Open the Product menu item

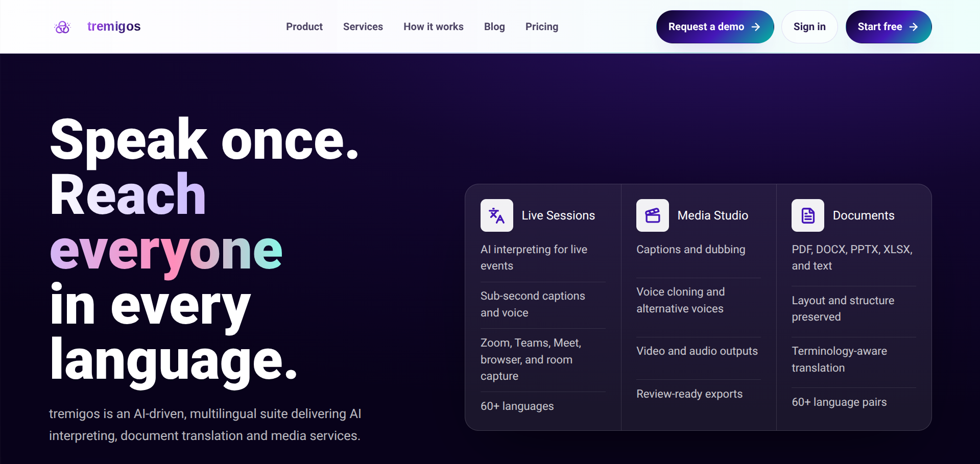coord(304,27)
